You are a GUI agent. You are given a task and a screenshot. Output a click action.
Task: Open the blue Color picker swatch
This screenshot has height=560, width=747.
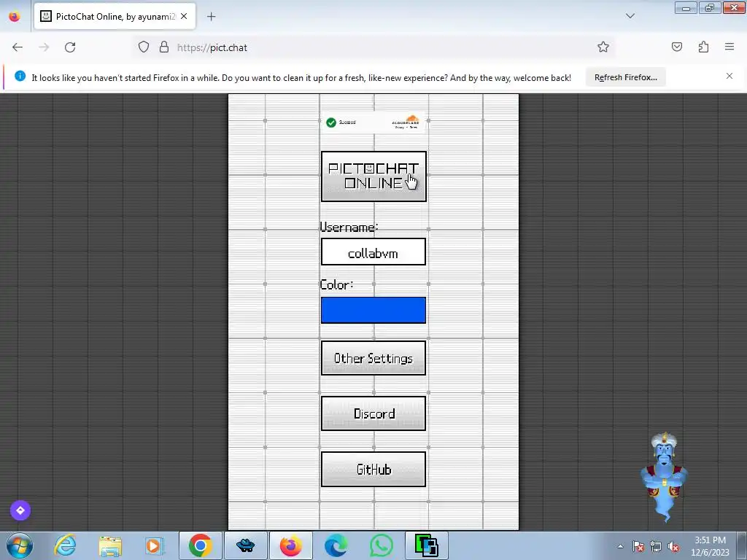373,310
